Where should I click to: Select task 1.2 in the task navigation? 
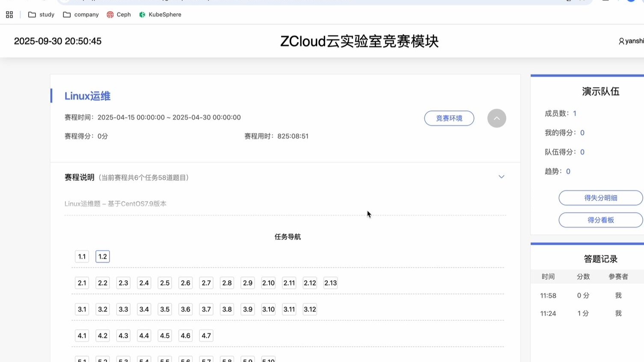(102, 256)
